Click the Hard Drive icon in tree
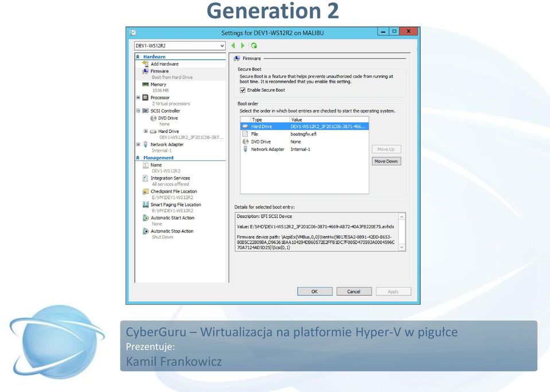550x392 pixels. [x=153, y=131]
